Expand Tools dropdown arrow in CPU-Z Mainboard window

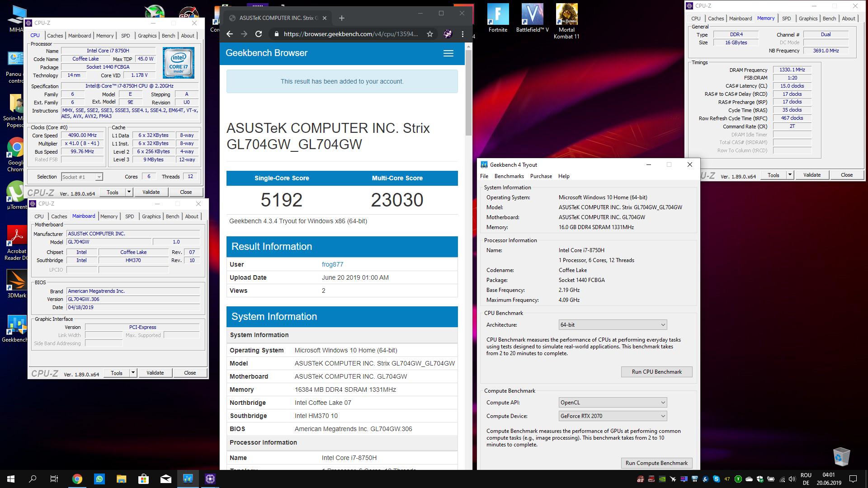(x=133, y=373)
